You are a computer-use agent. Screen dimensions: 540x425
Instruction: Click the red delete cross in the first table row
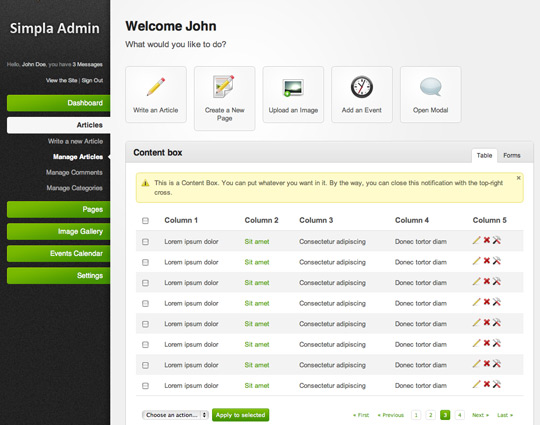(487, 240)
